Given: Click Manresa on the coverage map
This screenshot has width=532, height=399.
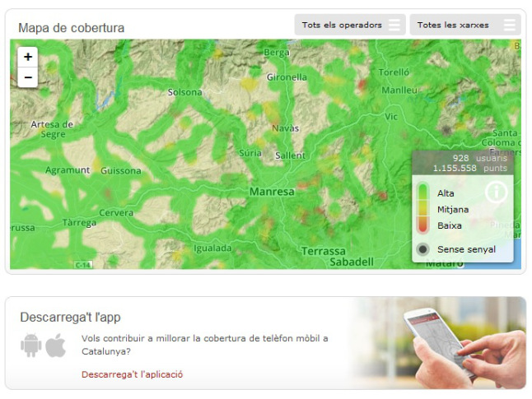Looking at the screenshot, I should [x=272, y=192].
